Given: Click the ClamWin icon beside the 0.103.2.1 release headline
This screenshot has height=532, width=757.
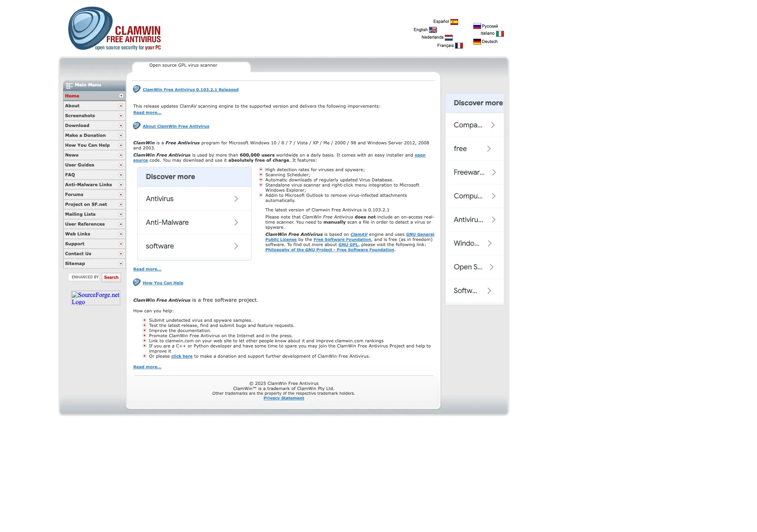Looking at the screenshot, I should [x=137, y=89].
